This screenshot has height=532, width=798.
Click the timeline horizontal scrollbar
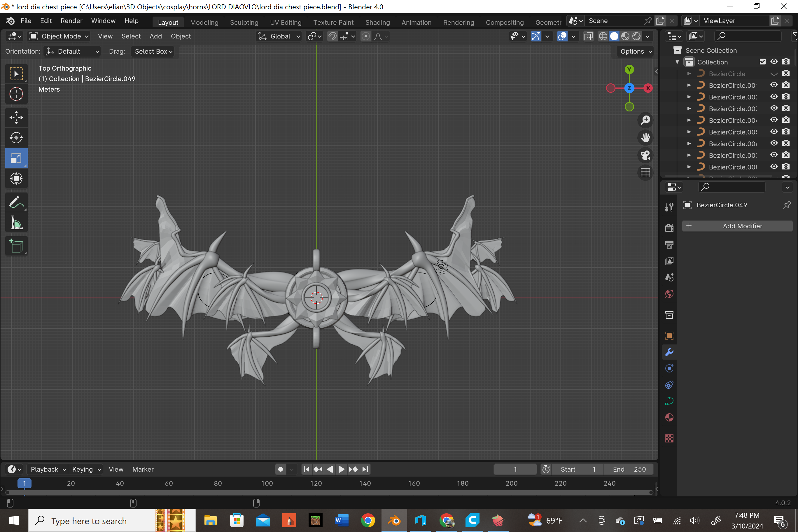click(329, 492)
